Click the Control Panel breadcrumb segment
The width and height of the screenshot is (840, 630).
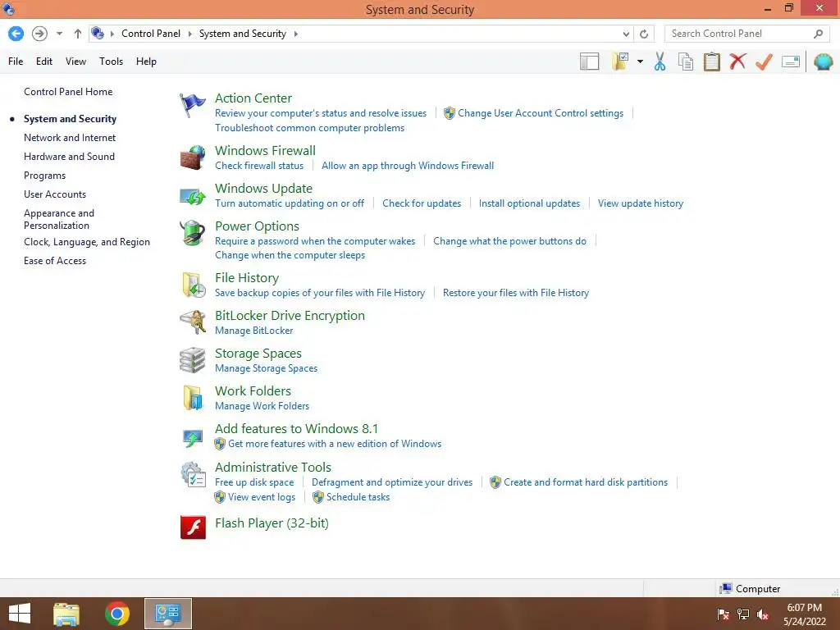click(151, 34)
